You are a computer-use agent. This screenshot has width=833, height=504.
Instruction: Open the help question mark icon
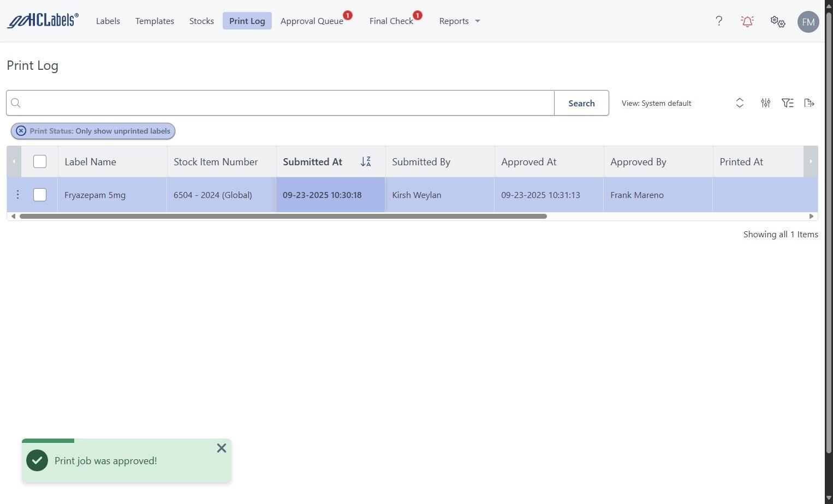pos(719,21)
